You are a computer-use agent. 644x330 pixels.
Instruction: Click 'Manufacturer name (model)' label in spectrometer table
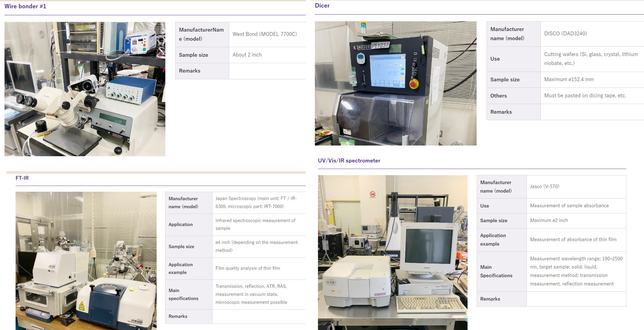click(502, 187)
